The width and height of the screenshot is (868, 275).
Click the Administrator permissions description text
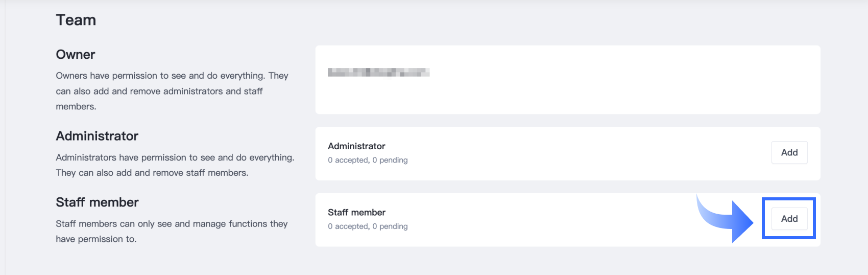point(175,165)
